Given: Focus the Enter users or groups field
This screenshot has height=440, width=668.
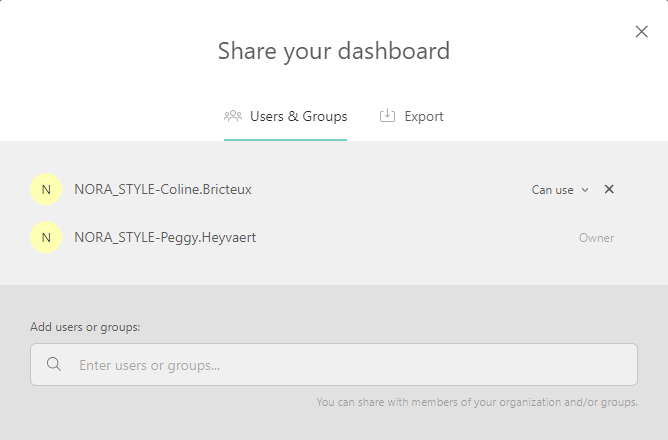Looking at the screenshot, I should click(x=350, y=365).
